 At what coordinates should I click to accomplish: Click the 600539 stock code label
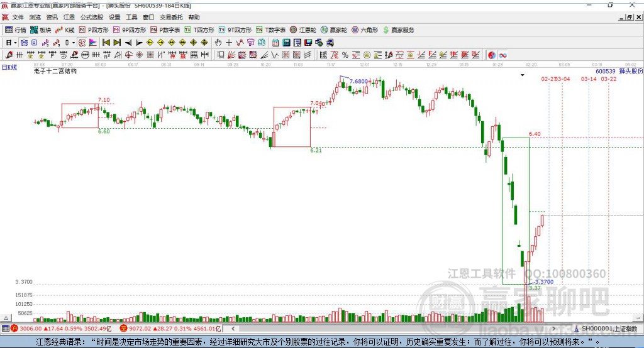[606, 72]
